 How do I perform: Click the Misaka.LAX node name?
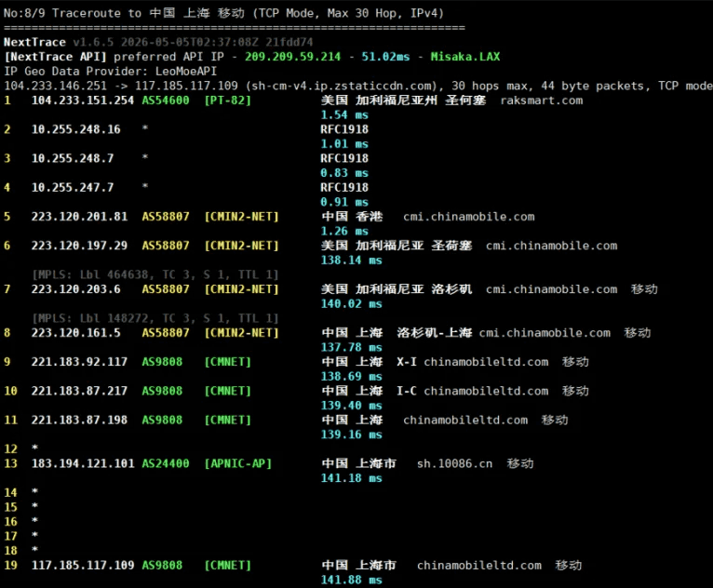465,57
